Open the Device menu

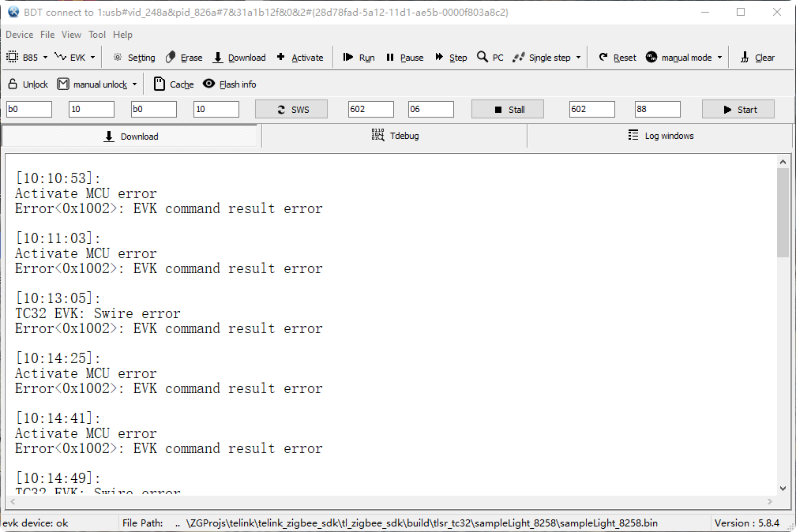(19, 35)
